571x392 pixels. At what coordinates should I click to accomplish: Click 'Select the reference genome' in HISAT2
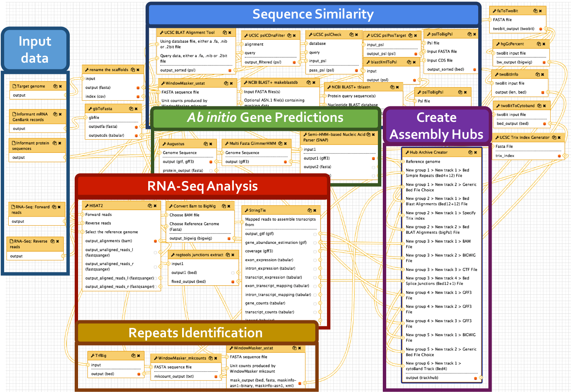112,232
